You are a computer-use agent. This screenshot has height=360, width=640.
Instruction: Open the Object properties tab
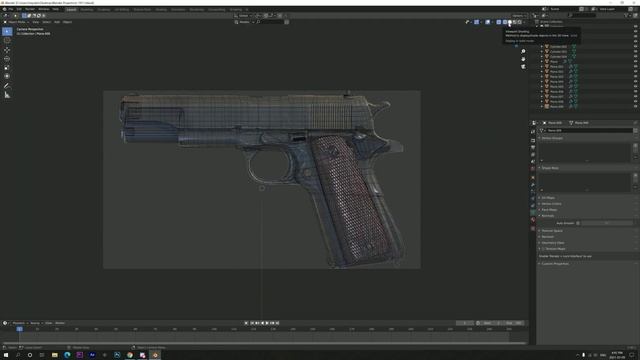click(x=533, y=178)
